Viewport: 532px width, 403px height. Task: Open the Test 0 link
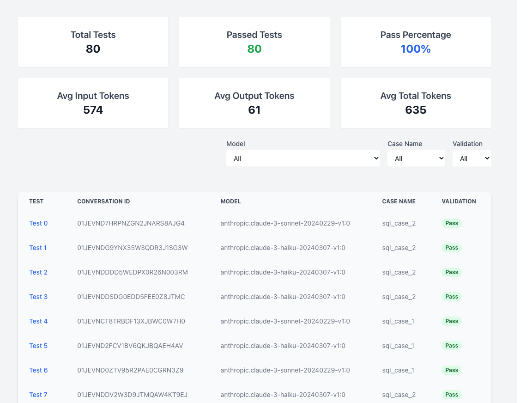pyautogui.click(x=38, y=223)
